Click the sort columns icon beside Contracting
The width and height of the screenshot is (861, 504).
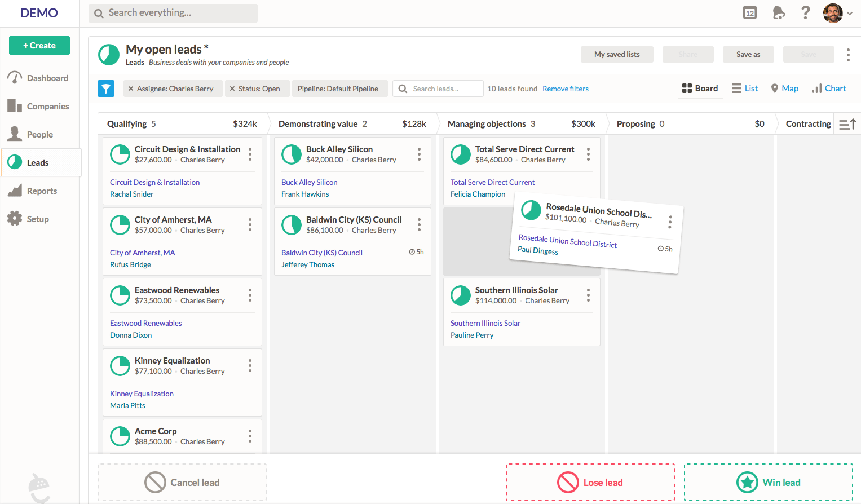click(847, 124)
